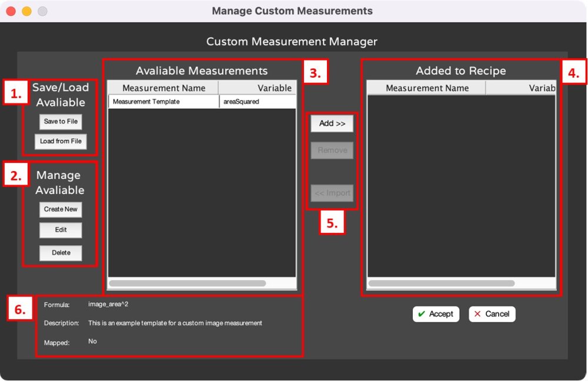The height and width of the screenshot is (381, 588).
Task: Click Save to File
Action: coord(60,122)
